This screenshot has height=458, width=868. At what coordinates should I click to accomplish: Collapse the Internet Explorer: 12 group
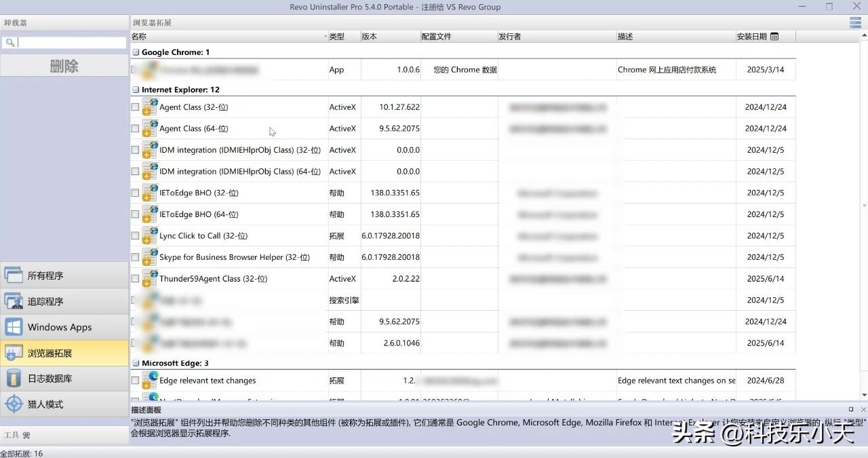tap(135, 89)
